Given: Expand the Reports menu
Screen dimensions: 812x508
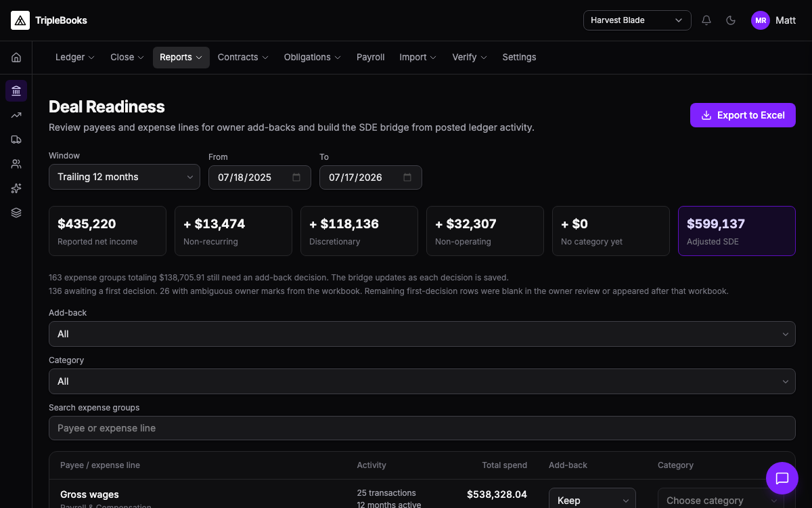Looking at the screenshot, I should [181, 58].
